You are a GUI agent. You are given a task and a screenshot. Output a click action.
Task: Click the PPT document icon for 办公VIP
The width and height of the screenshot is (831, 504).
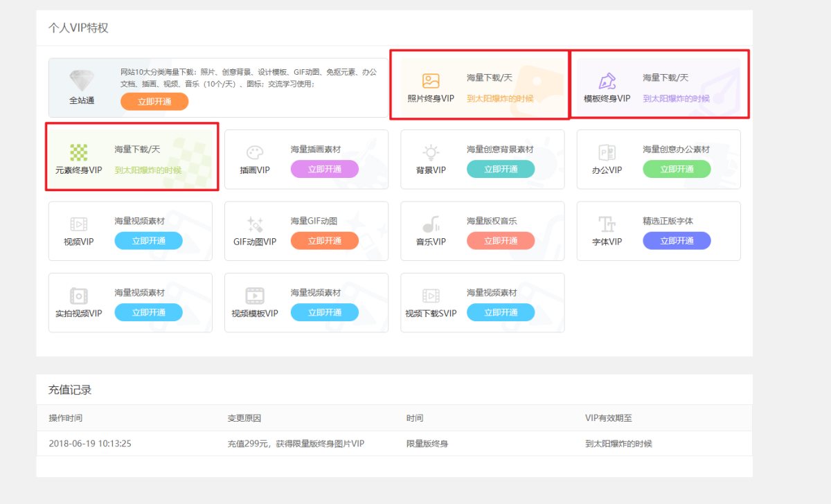[x=607, y=152]
